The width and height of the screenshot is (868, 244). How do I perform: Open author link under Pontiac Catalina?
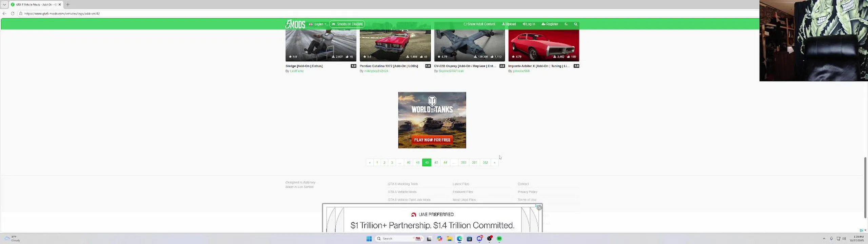coord(376,71)
